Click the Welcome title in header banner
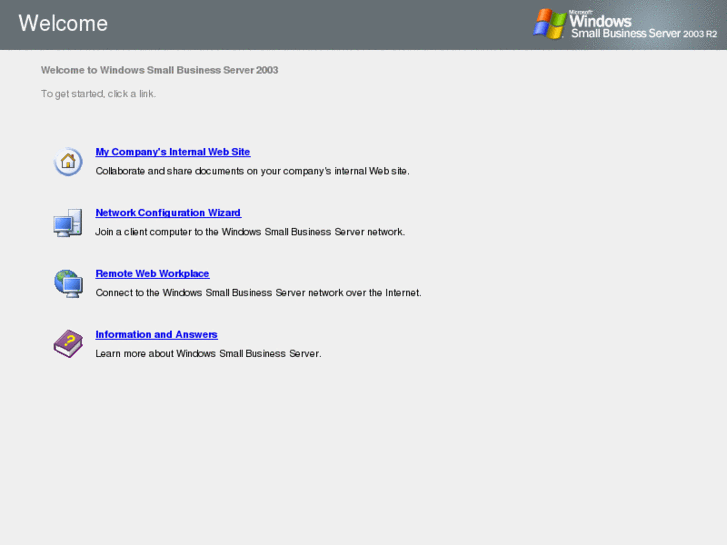 click(x=63, y=23)
